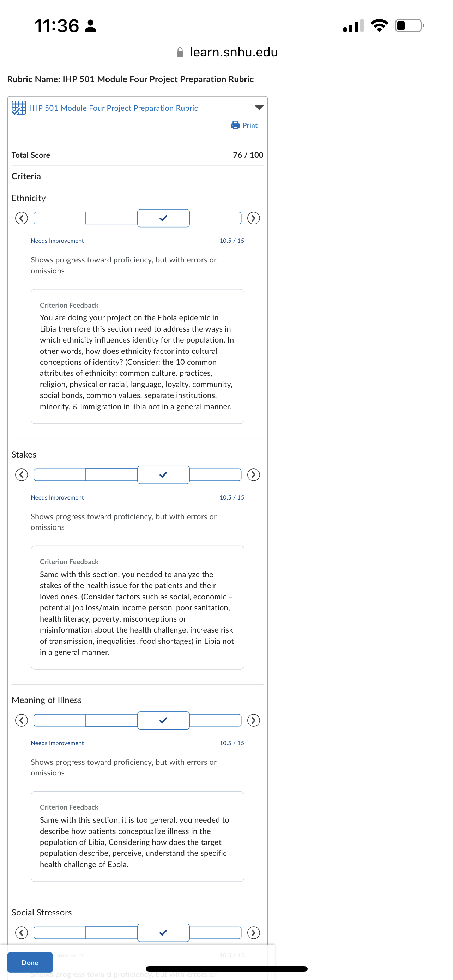Image resolution: width=453 pixels, height=980 pixels.
Task: Select checked level for Meaning of Illness
Action: point(164,720)
